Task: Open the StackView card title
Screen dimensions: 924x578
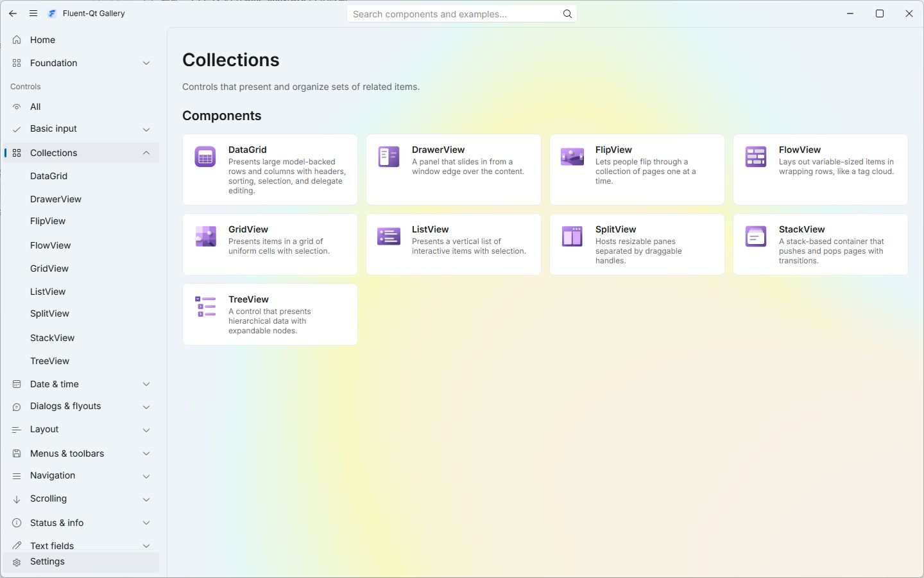Action: [801, 229]
